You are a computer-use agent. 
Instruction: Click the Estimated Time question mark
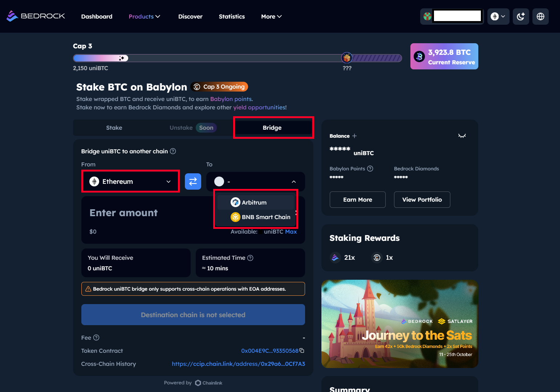point(250,258)
